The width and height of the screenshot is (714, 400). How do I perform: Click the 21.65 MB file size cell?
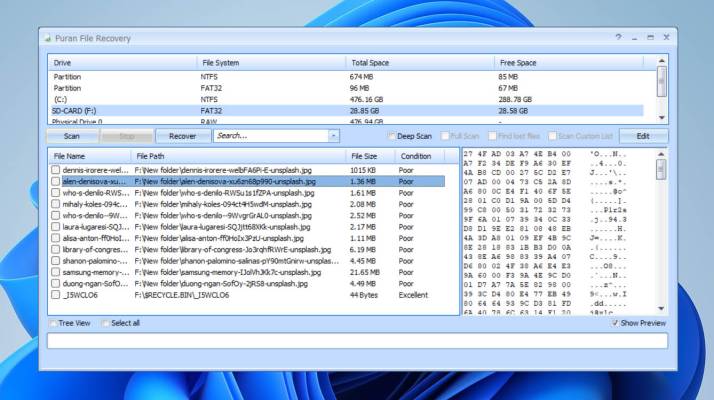pos(365,272)
